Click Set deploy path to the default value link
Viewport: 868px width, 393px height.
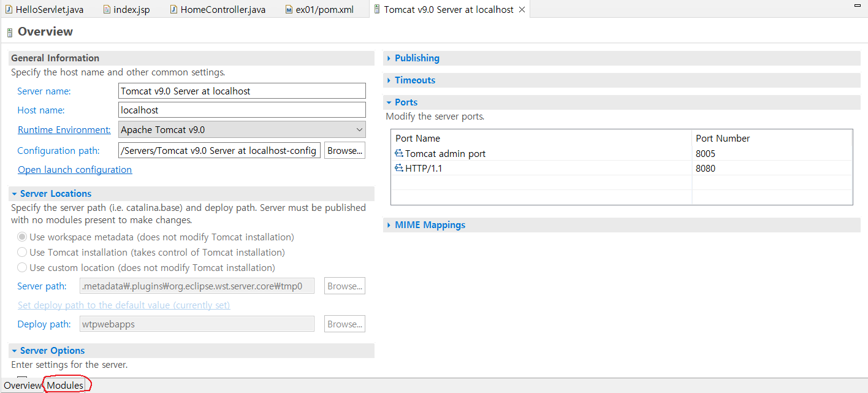click(124, 305)
